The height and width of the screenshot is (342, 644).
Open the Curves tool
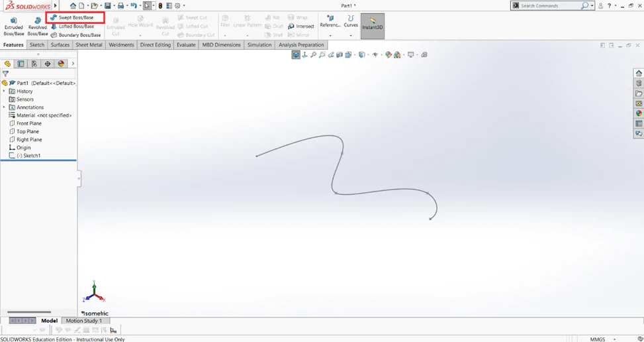[x=351, y=21]
